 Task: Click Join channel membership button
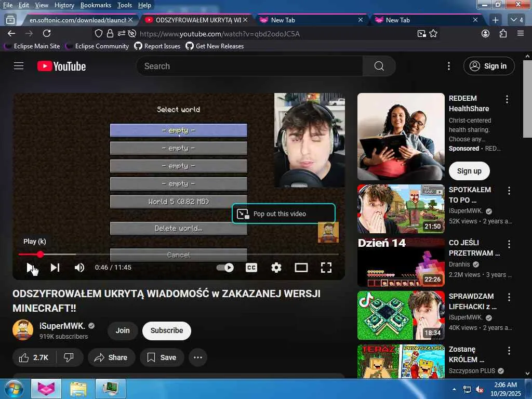[123, 330]
